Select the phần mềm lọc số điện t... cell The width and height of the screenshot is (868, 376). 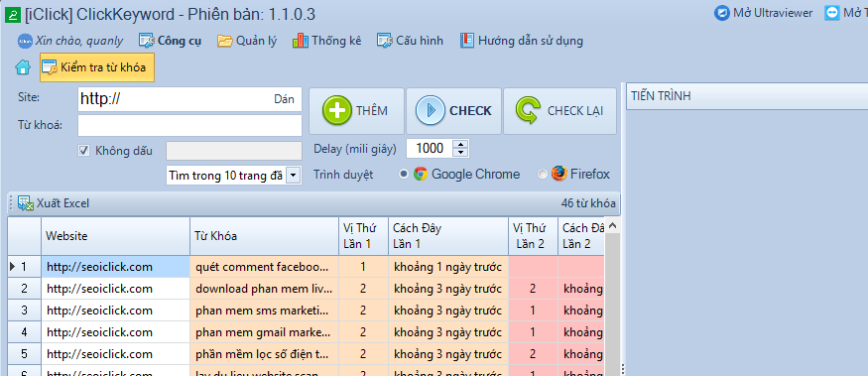[x=264, y=354]
